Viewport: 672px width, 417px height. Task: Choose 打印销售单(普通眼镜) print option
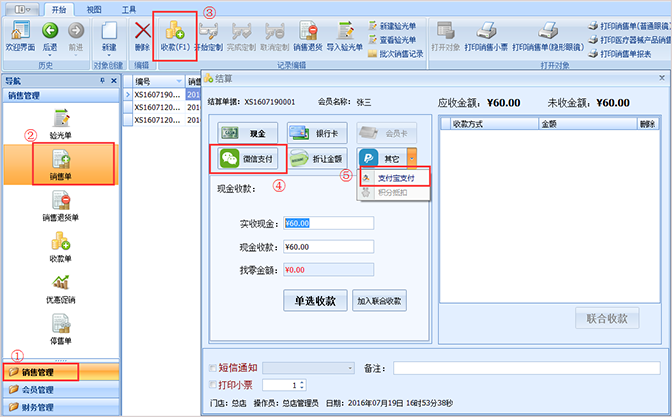click(630, 26)
